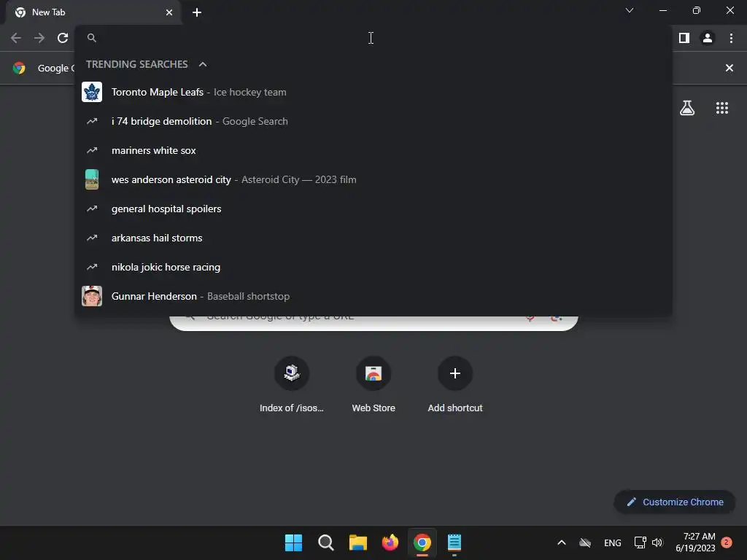
Task: Dismiss the Google Chrome infobar
Action: pos(729,68)
